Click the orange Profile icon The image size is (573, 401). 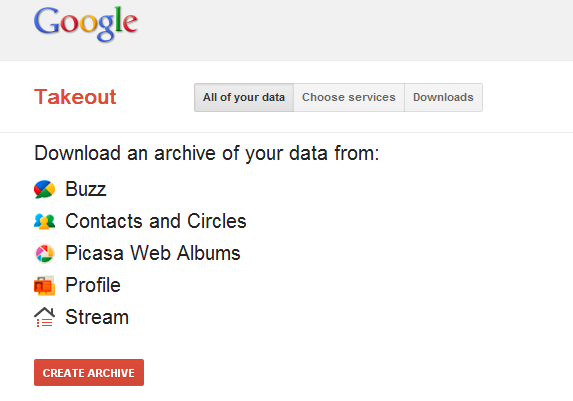point(45,285)
